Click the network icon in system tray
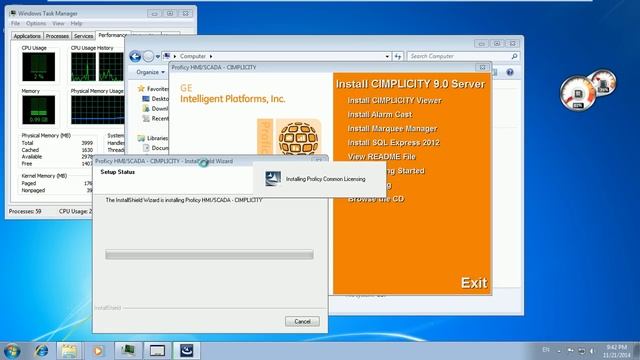Viewport: 640px width, 360px height. click(581, 351)
